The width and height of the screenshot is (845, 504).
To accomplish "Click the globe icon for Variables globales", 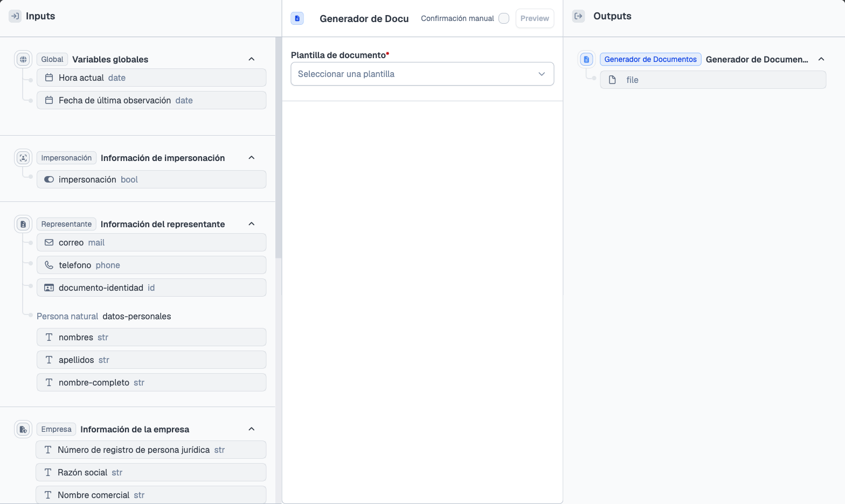I will (23, 59).
